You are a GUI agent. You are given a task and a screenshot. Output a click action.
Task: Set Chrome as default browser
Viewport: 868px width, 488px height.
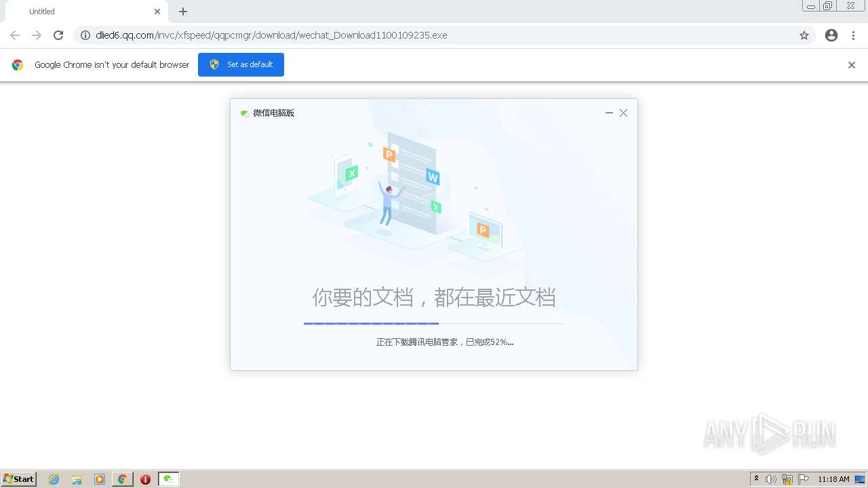(x=241, y=64)
